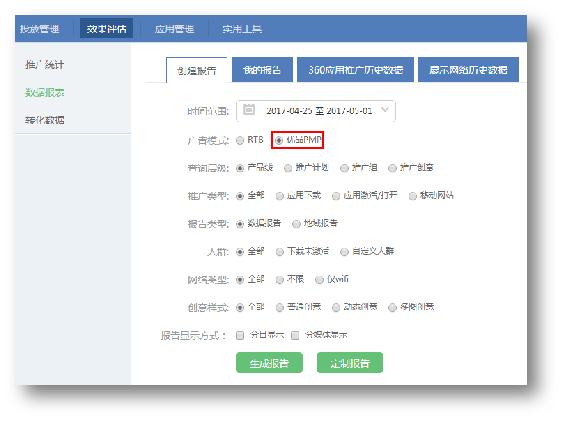Select 全部 in the 推广类型 row
564x422 pixels.
[x=240, y=196]
